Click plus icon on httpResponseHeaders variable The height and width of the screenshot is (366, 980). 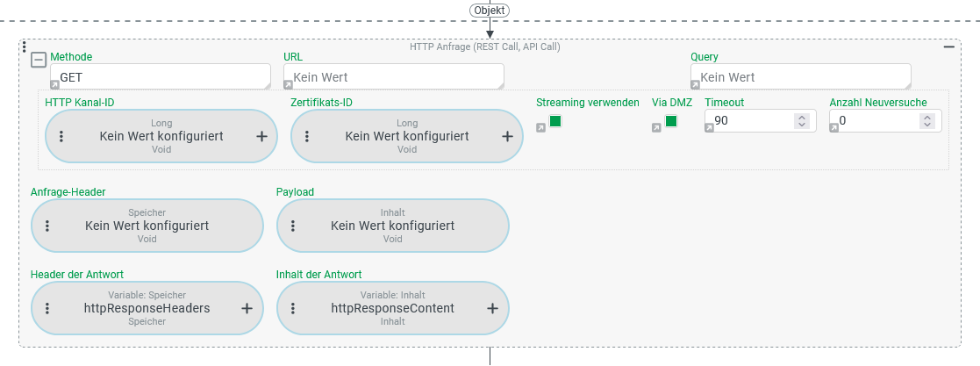pyautogui.click(x=247, y=308)
